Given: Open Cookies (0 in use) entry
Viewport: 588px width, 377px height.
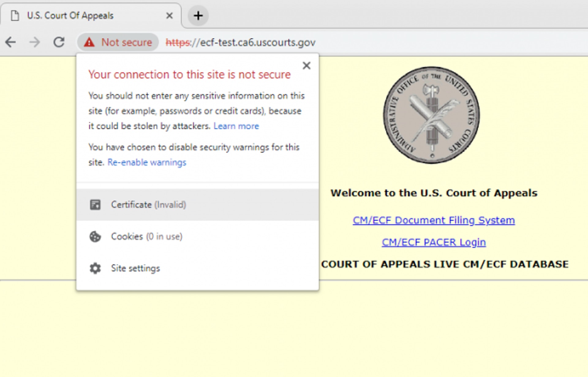Looking at the screenshot, I should (146, 237).
